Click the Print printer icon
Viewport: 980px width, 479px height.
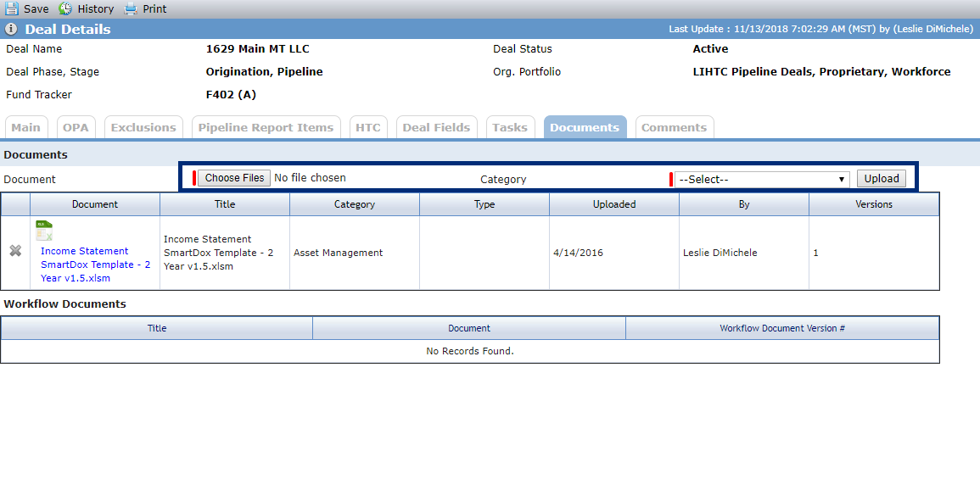130,8
